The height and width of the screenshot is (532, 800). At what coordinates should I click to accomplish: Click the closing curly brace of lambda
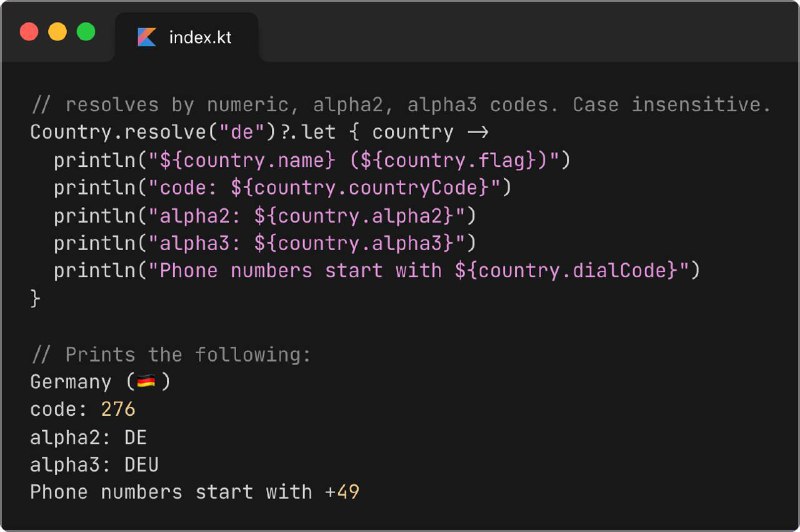[35, 298]
